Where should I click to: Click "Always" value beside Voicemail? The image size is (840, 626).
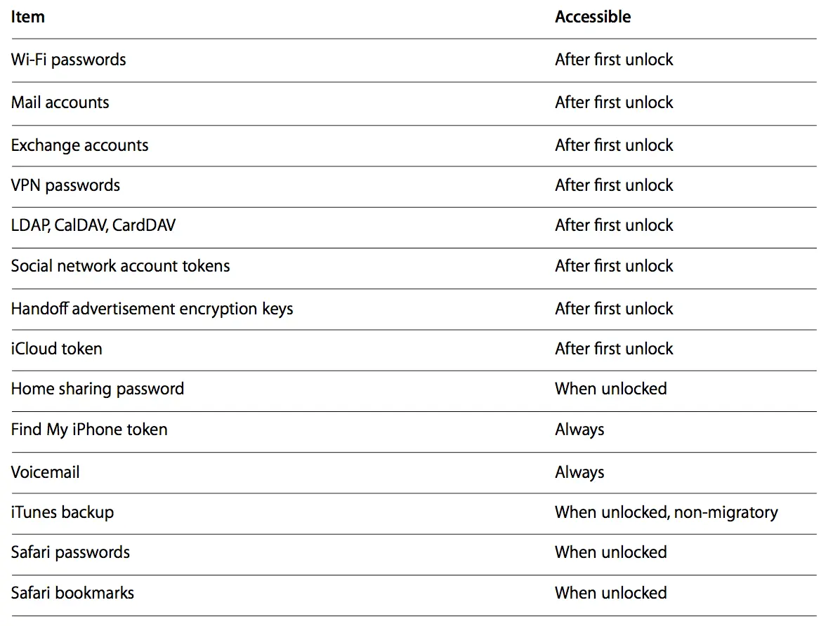(x=579, y=472)
